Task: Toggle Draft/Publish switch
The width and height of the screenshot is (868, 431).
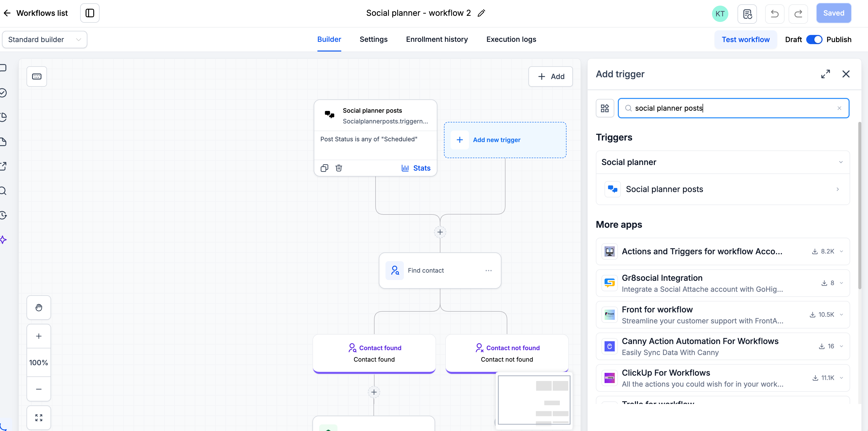Action: coord(814,39)
